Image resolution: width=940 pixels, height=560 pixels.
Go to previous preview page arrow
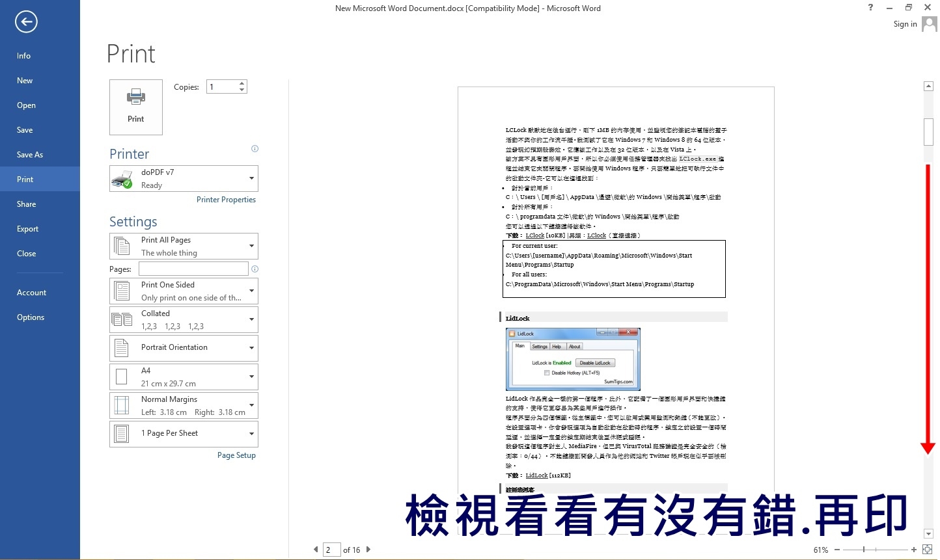(316, 550)
